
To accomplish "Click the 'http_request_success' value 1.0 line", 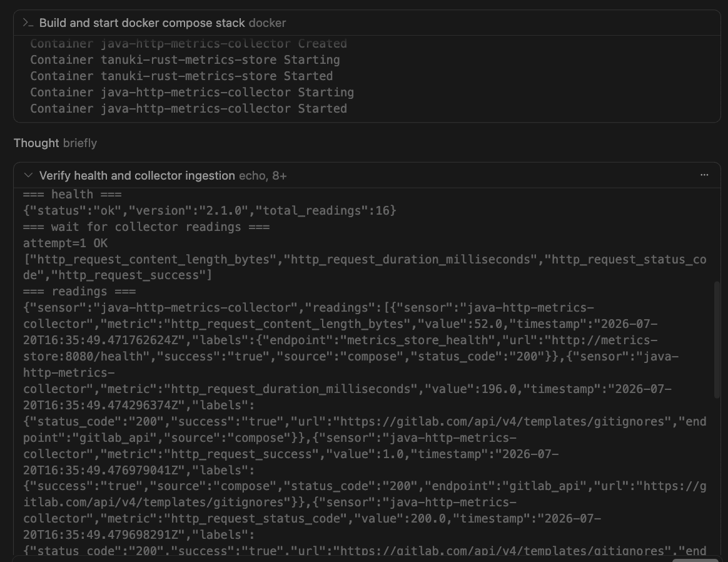I will (x=291, y=454).
